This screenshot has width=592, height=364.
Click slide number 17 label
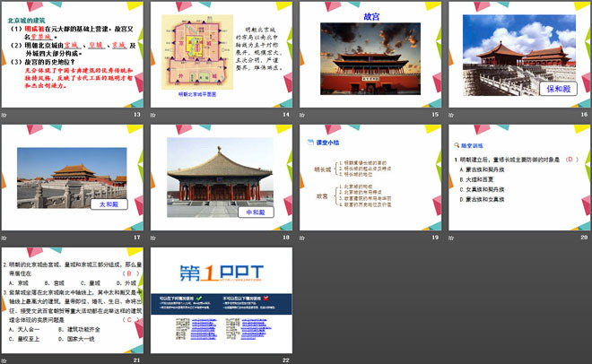coord(137,238)
